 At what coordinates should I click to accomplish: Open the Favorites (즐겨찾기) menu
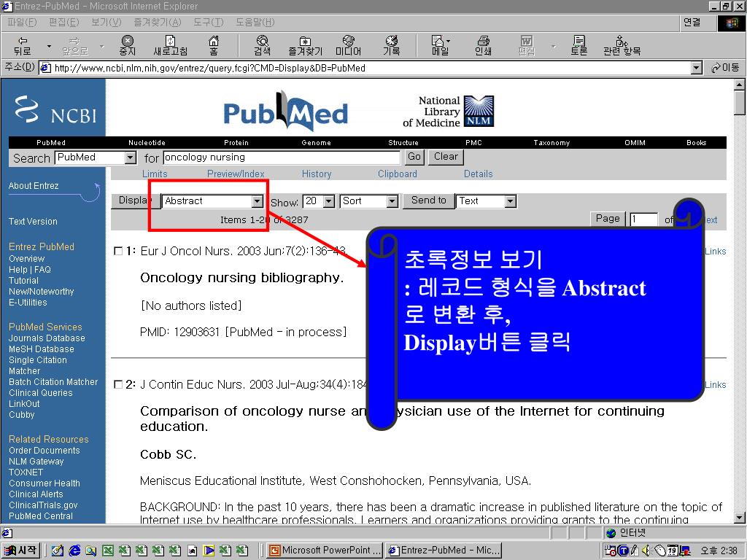pyautogui.click(x=158, y=23)
